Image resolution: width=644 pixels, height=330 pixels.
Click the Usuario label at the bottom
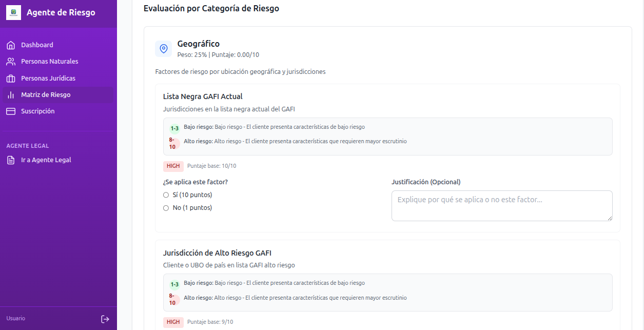point(15,318)
